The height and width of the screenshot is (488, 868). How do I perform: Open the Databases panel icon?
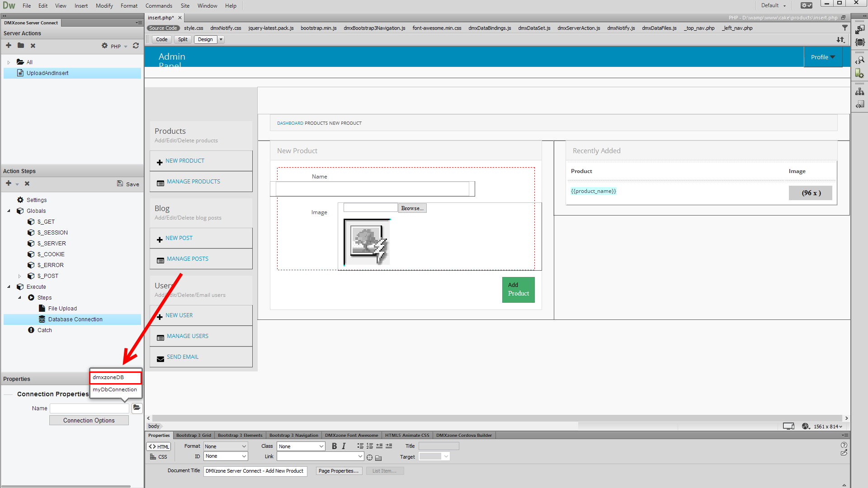click(x=860, y=42)
